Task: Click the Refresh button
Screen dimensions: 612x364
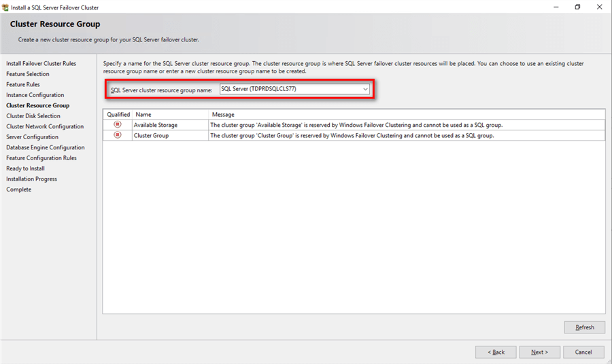Action: [584, 327]
